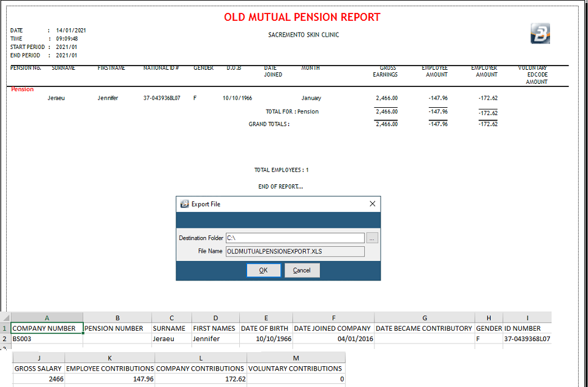Close the Export File dialog
The height and width of the screenshot is (387, 588).
click(372, 204)
